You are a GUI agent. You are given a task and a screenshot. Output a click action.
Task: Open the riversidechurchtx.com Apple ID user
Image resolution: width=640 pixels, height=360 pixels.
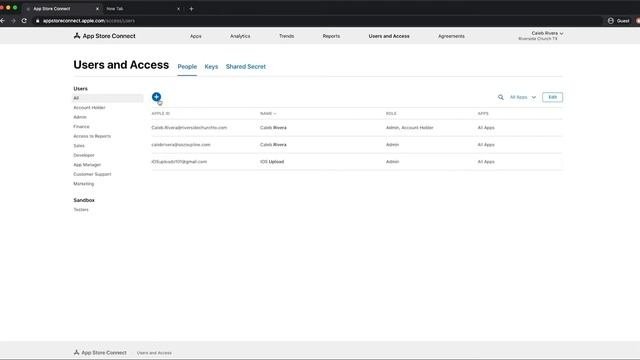pos(189,128)
